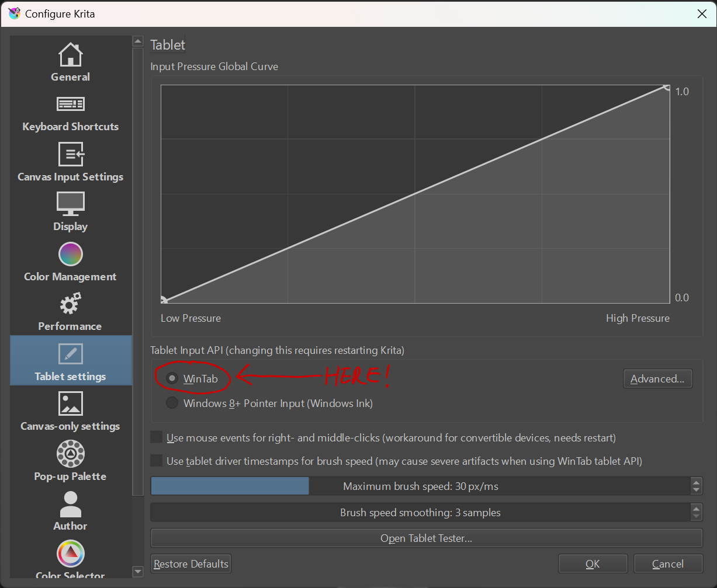717x588 pixels.
Task: Click the High Pressure axis label
Action: [638, 318]
